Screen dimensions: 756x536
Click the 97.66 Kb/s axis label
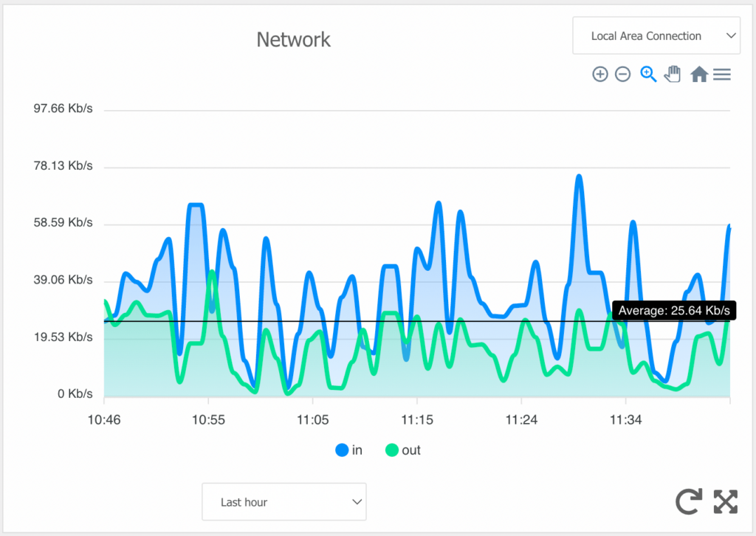[63, 108]
